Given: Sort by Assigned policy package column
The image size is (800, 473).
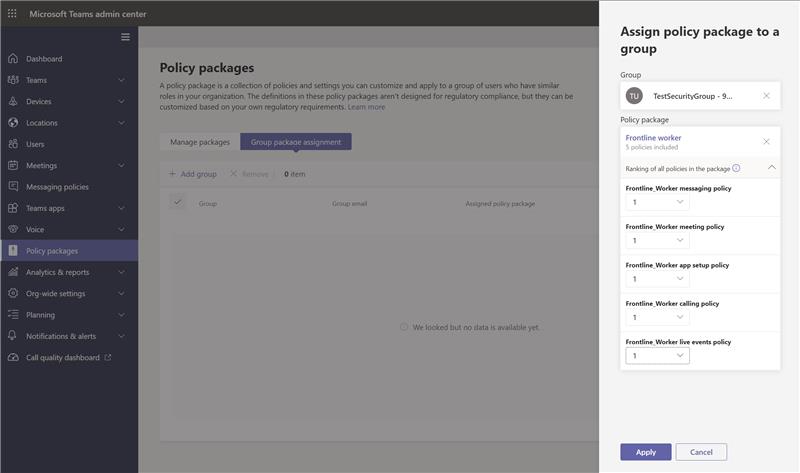Looking at the screenshot, I should click(x=500, y=204).
